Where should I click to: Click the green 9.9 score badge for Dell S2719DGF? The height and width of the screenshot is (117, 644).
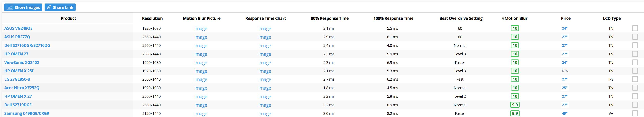pyautogui.click(x=515, y=105)
